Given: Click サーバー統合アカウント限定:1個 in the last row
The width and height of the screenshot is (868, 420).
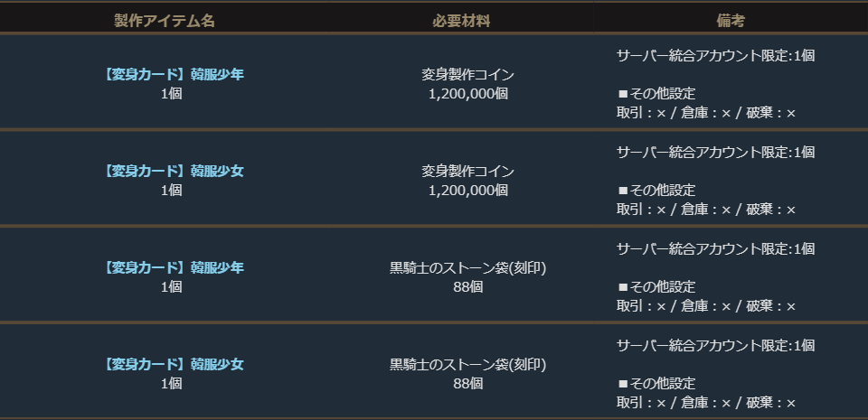Looking at the screenshot, I should 715,345.
